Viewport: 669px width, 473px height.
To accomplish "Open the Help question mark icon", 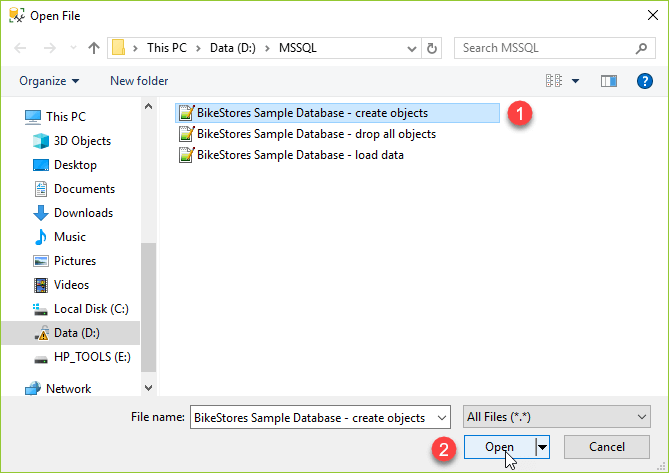I will (645, 81).
